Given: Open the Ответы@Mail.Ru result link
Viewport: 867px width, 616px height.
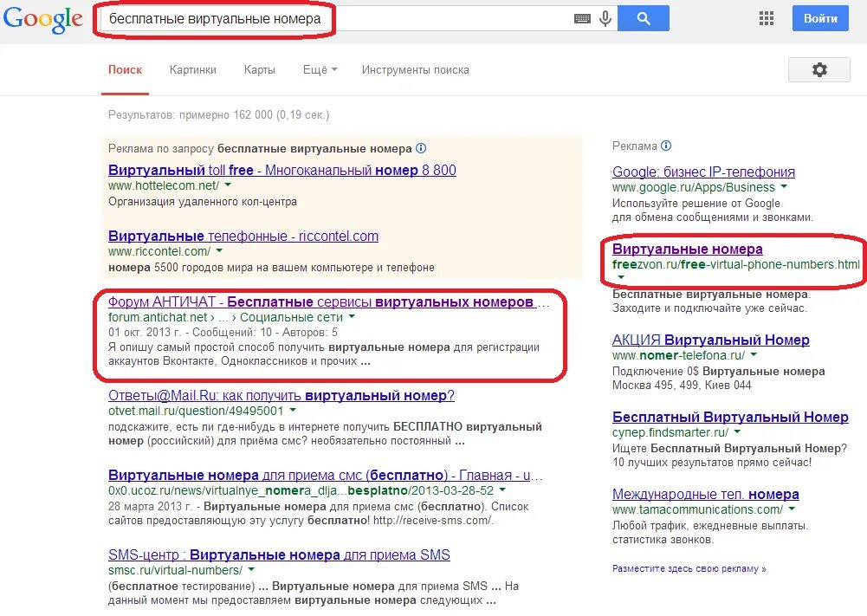Looking at the screenshot, I should [x=281, y=395].
